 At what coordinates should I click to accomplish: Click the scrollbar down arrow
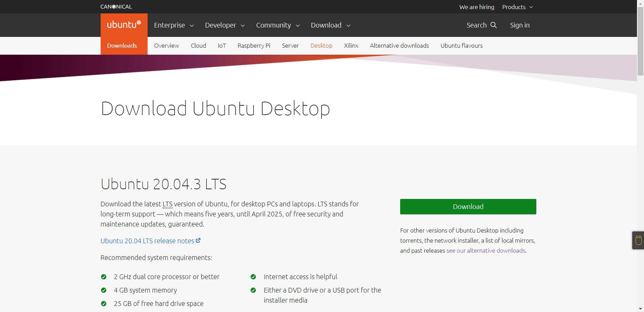[x=640, y=309]
